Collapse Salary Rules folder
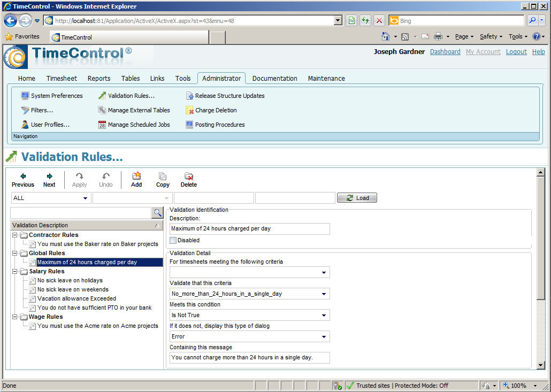Screen dimensions: 551x392 15,272
